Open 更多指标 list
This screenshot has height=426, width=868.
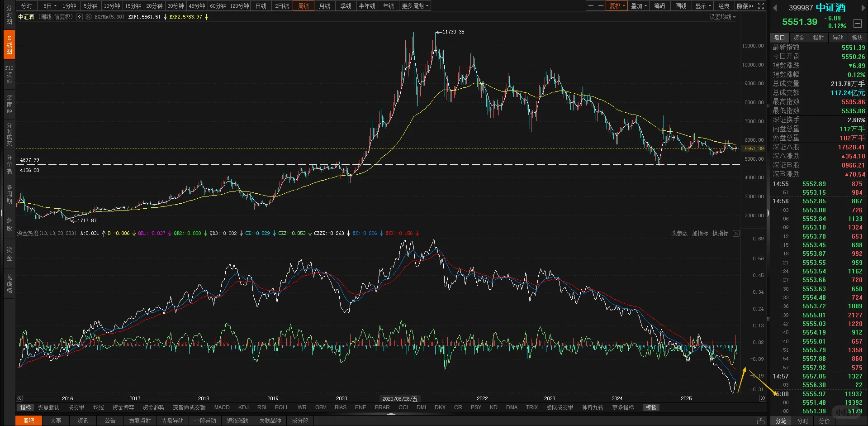[x=623, y=407]
